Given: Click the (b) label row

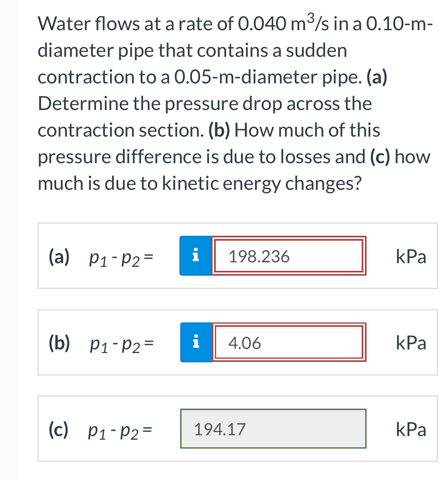Looking at the screenshot, I should 59,343.
